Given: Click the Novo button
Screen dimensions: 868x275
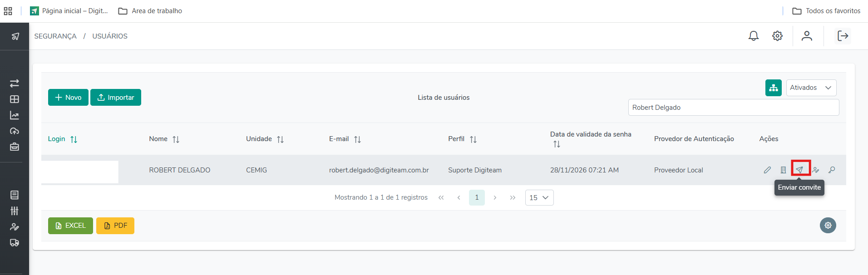Looking at the screenshot, I should click(68, 98).
